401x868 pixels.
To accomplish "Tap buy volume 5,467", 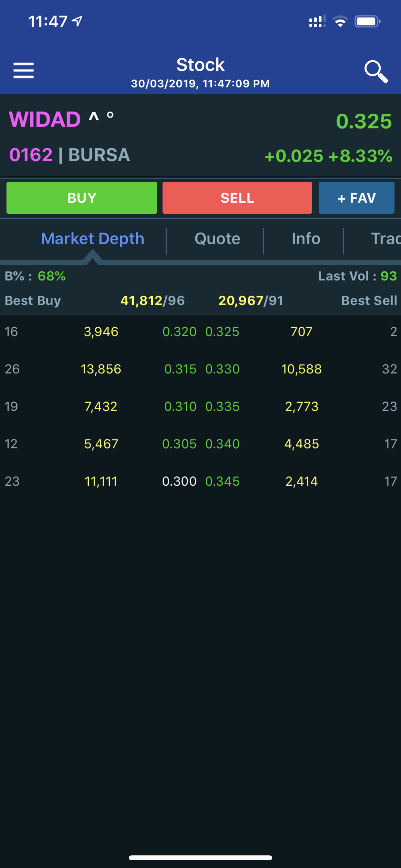I will point(101,444).
